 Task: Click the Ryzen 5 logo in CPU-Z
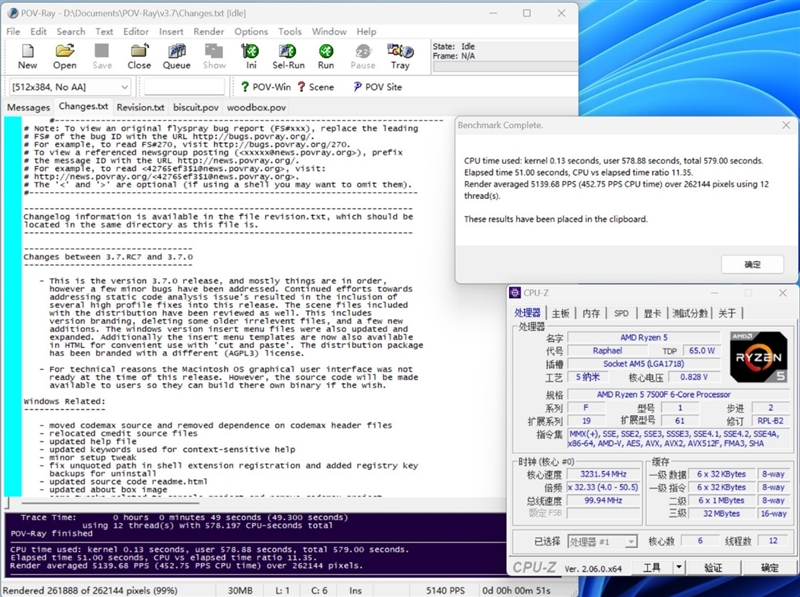tap(758, 357)
